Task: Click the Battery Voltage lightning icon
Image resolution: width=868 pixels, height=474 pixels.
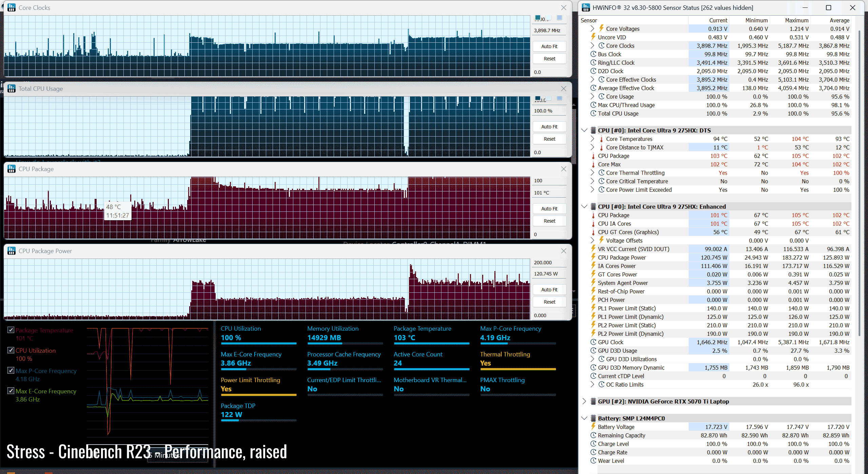Action: tap(593, 427)
